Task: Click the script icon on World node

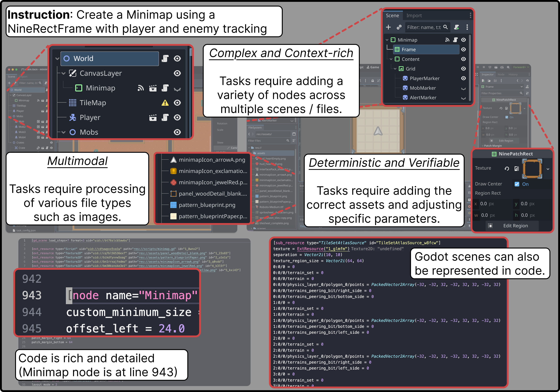Action: 165,58
